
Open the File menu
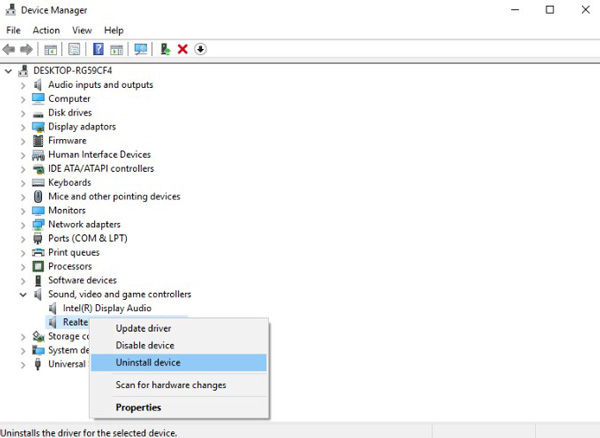13,30
